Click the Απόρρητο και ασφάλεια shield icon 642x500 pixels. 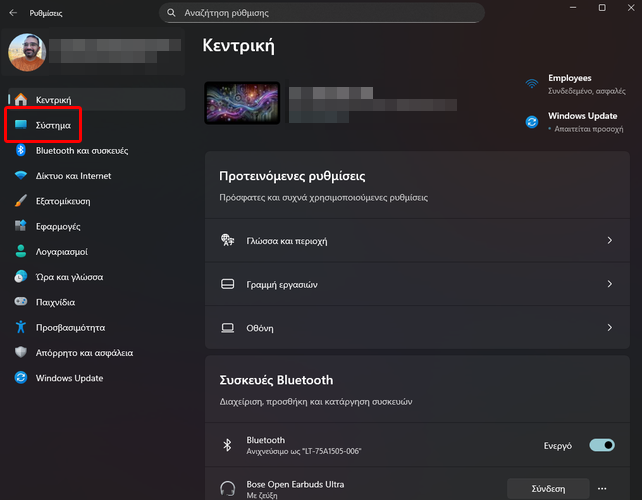[x=20, y=353]
